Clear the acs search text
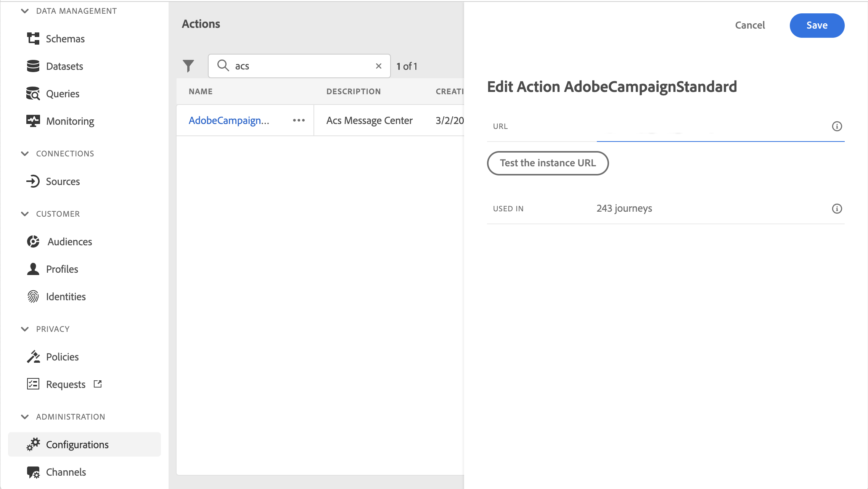Screen dimensions: 868x489 click(378, 66)
